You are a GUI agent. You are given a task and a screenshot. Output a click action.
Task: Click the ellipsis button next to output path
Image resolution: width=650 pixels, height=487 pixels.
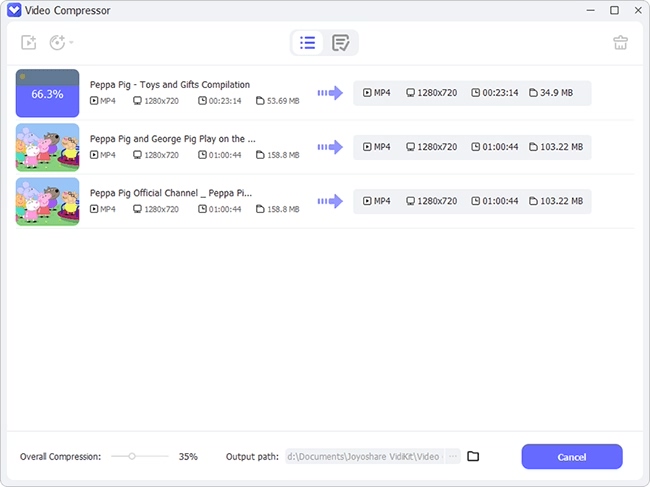[x=452, y=457]
